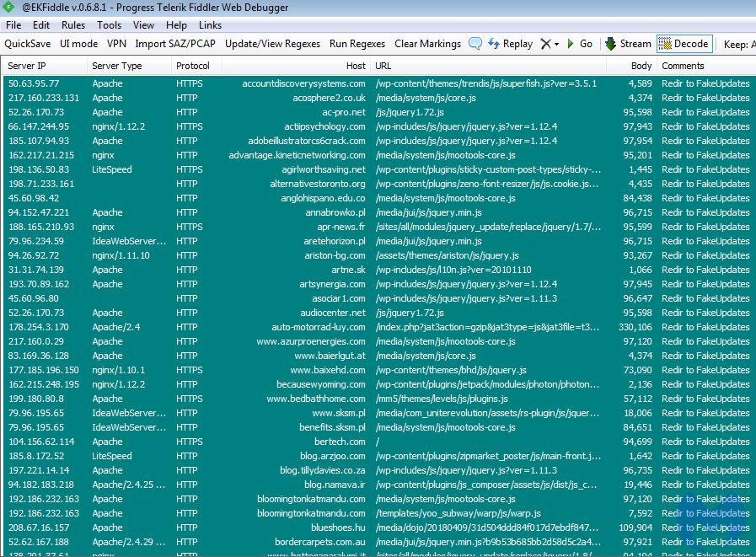Click the Fiddler app icon in title bar
The image size is (756, 557).
[8, 8]
